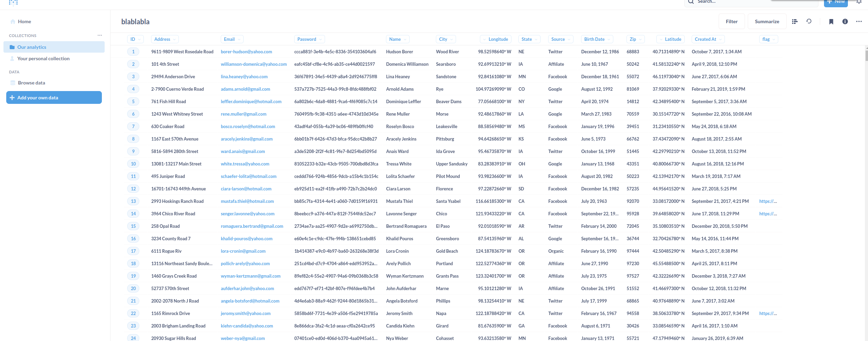868x341 pixels.
Task: Click the Home icon in sidebar
Action: pos(13,21)
